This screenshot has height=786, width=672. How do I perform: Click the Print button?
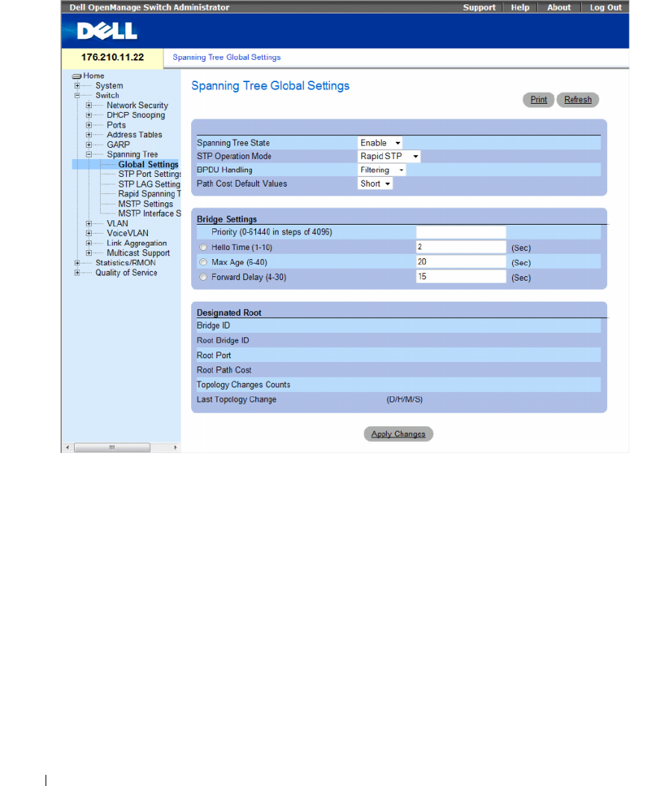click(538, 100)
